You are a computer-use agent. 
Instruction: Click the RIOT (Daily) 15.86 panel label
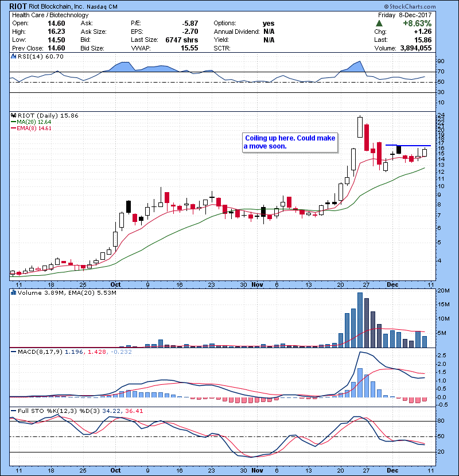[48, 115]
